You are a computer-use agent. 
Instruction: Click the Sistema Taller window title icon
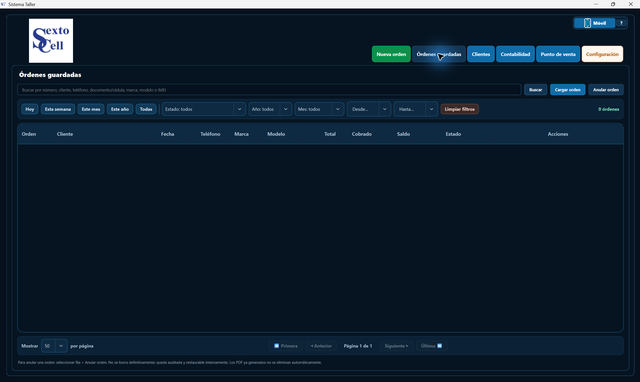point(4,4)
